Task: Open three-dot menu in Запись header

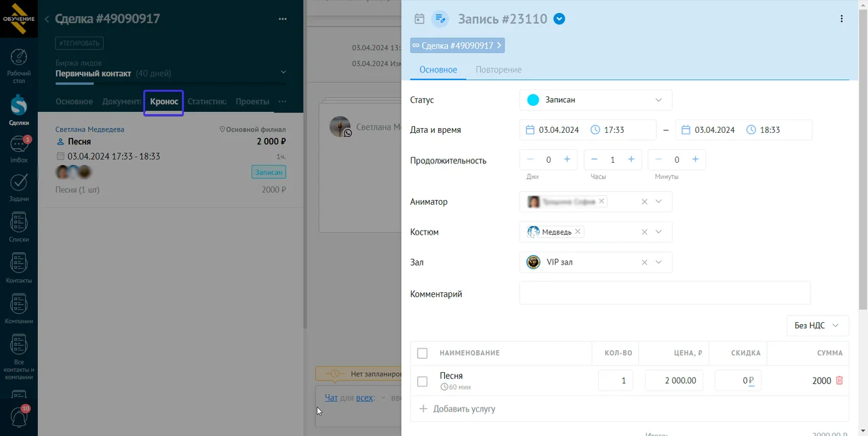Action: tap(842, 19)
